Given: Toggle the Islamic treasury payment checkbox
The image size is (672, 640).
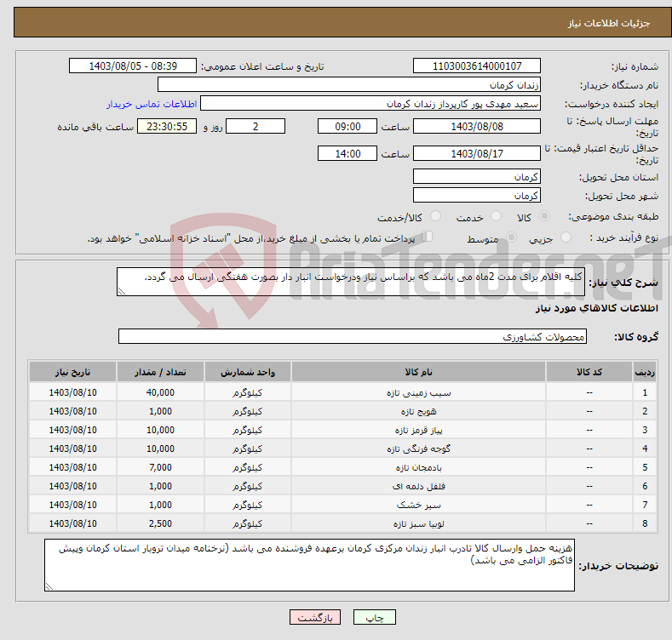Looking at the screenshot, I should click(x=428, y=236).
